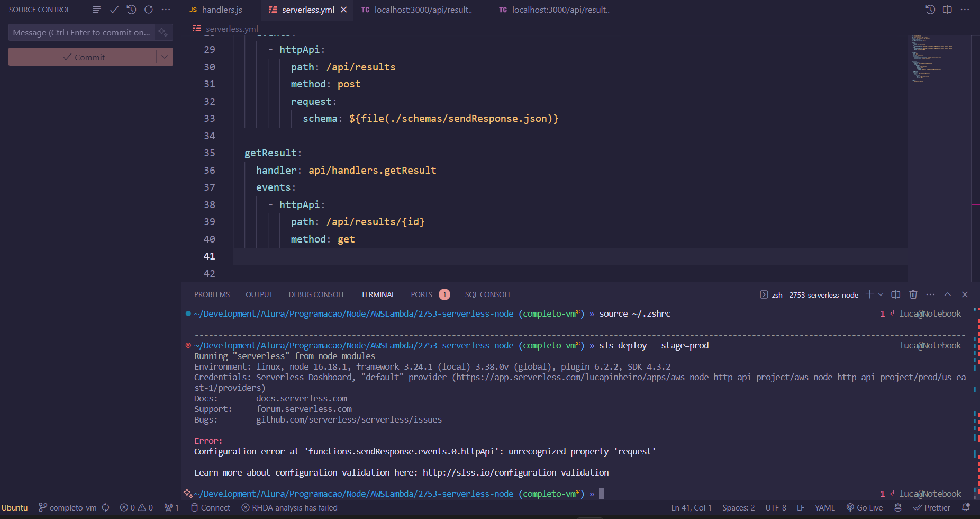Close the terminal panel
The height and width of the screenshot is (519, 980).
click(x=965, y=294)
